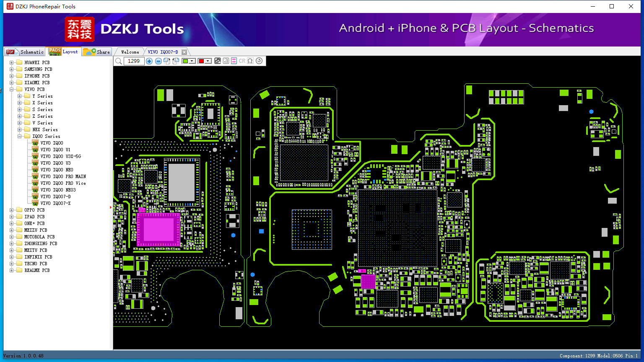Toggle the lowercase 'a' text icon
Image resolution: width=644 pixels, height=362 pixels.
point(226,61)
